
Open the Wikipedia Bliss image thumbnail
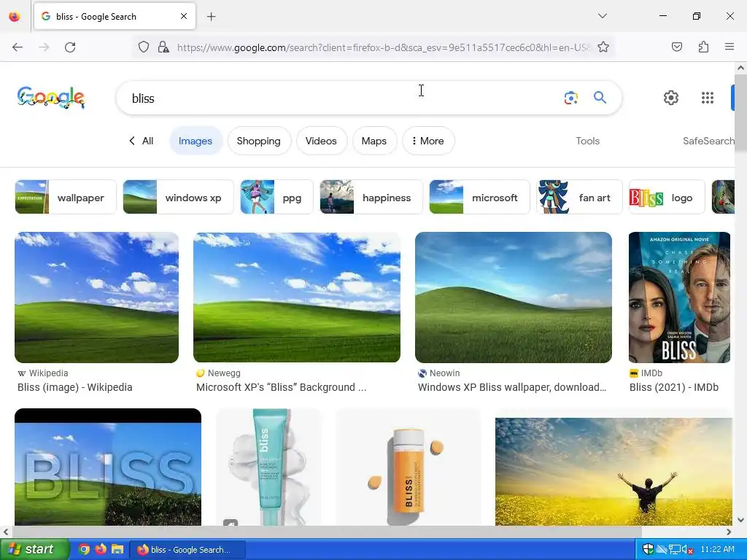(97, 297)
